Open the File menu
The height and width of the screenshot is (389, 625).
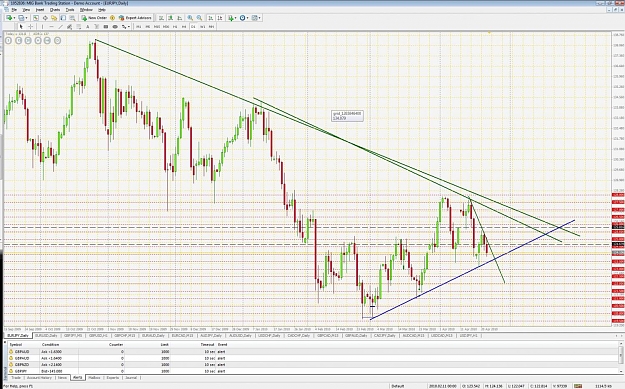click(14, 10)
